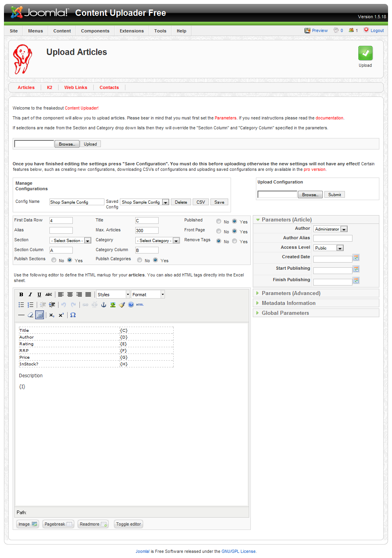Open the Created Date calendar picker

click(356, 257)
